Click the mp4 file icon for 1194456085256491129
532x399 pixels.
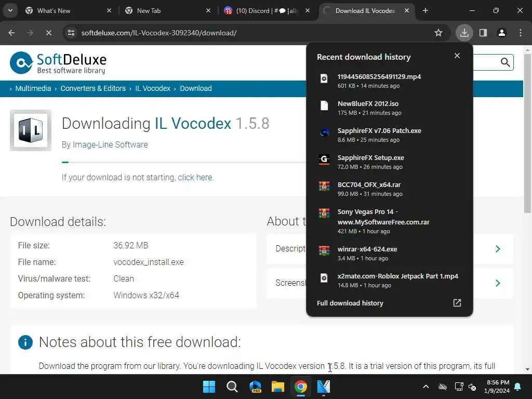324,78
